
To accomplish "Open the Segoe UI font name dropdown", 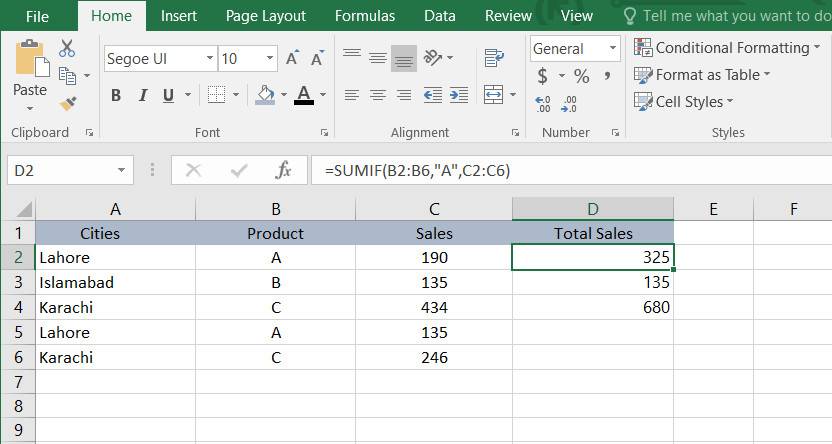I will tap(210, 58).
